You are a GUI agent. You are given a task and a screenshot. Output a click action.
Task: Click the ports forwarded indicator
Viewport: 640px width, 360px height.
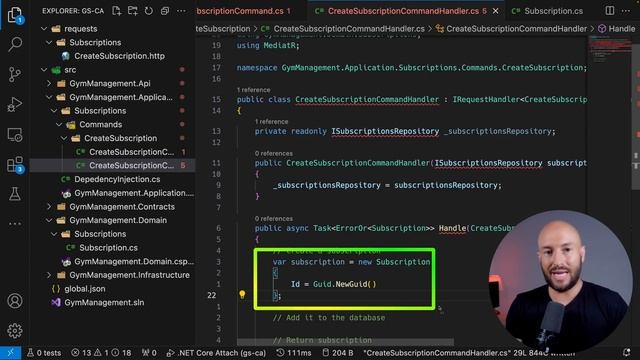[x=149, y=353]
